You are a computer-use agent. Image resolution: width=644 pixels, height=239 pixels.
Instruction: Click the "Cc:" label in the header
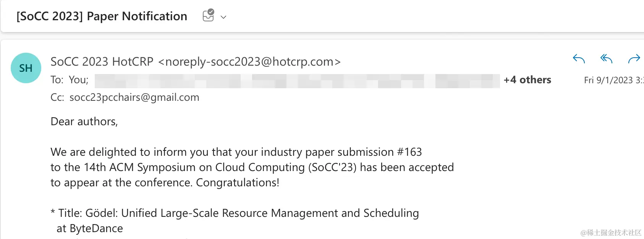57,97
